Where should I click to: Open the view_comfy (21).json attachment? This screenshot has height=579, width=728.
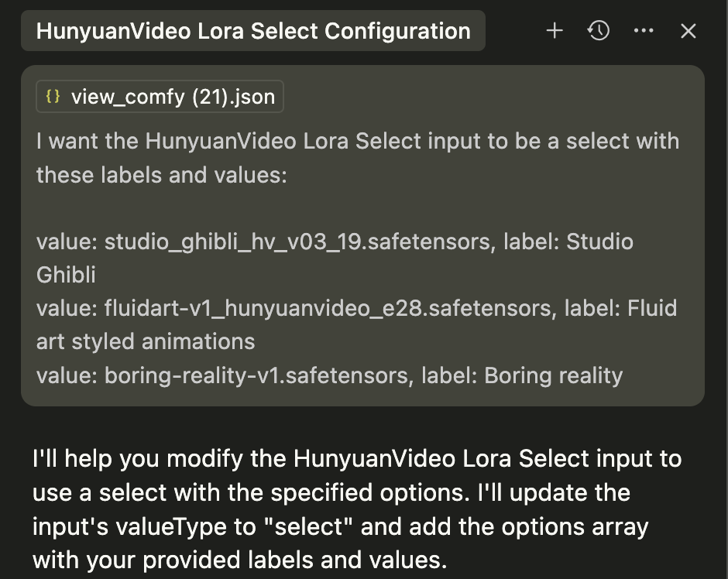pyautogui.click(x=160, y=97)
